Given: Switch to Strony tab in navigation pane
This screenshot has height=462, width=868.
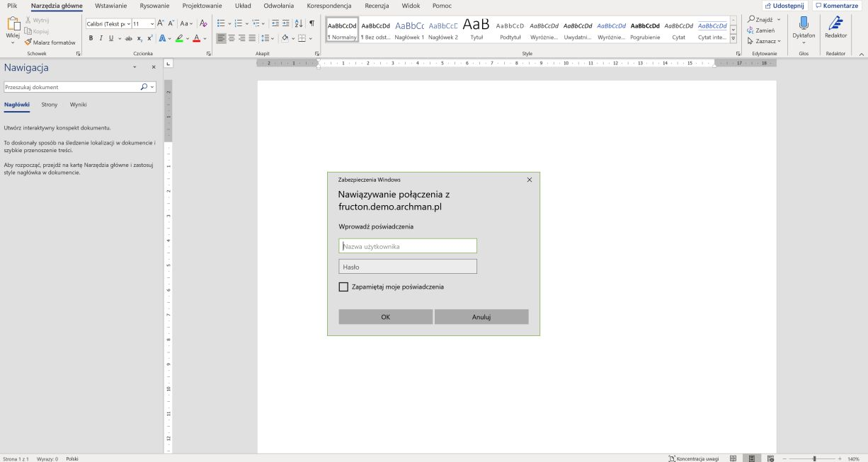Looking at the screenshot, I should tap(50, 105).
